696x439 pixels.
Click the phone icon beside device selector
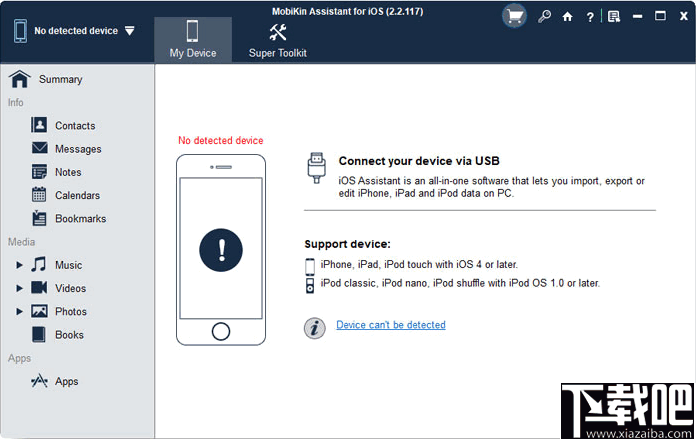tap(20, 31)
